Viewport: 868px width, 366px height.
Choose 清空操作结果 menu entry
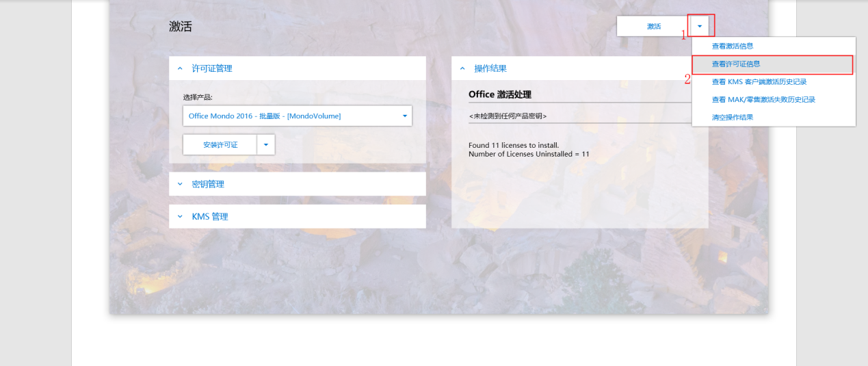pos(774,117)
